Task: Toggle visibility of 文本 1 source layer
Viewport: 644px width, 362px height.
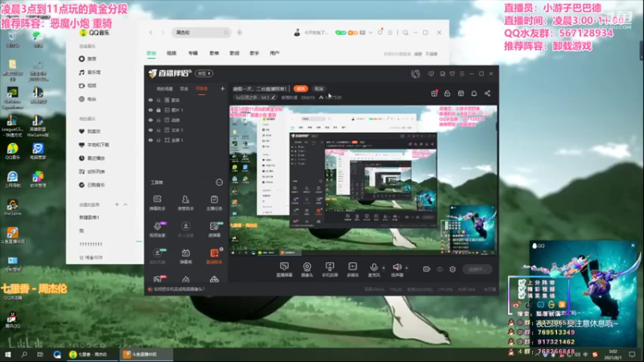Action: (151, 130)
